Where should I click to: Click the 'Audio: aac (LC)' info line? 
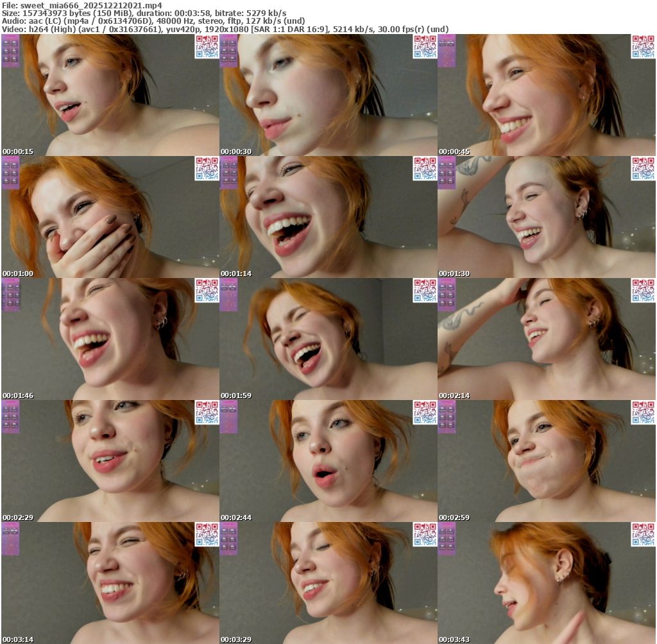(153, 21)
